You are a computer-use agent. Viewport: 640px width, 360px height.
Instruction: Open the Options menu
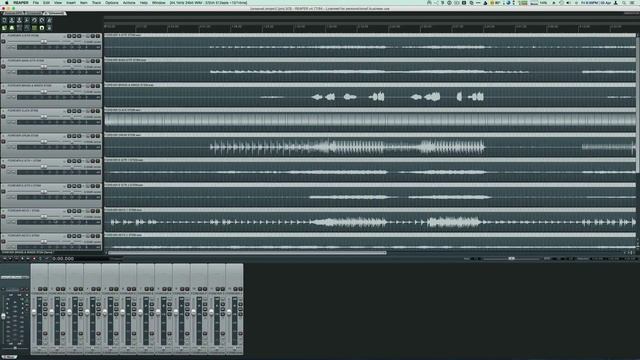111,2
